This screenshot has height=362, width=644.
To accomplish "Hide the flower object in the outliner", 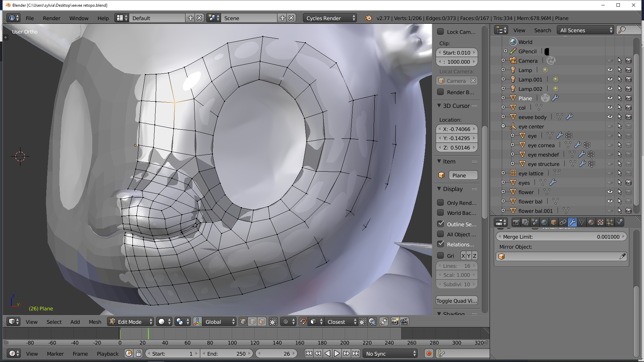I will (x=610, y=192).
